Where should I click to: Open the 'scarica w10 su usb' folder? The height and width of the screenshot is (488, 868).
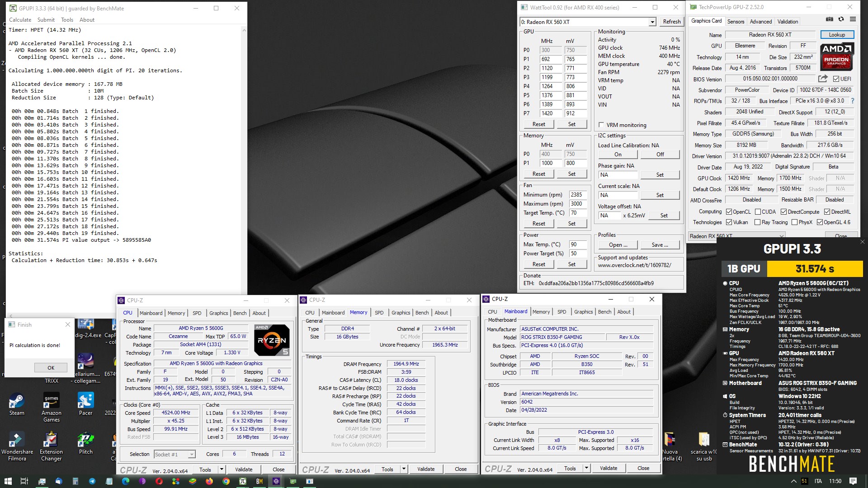pos(704,446)
